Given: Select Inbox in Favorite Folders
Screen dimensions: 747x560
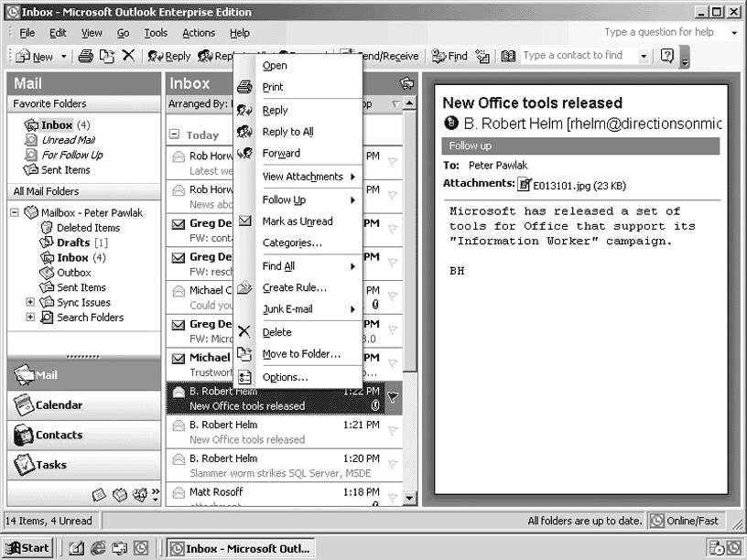Looking at the screenshot, I should [x=57, y=125].
